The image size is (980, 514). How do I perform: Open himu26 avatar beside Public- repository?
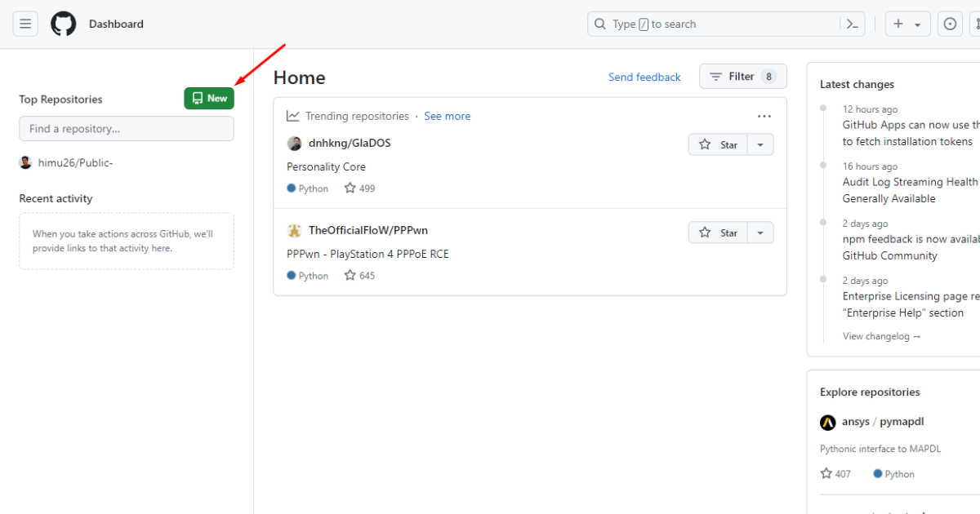tap(25, 162)
